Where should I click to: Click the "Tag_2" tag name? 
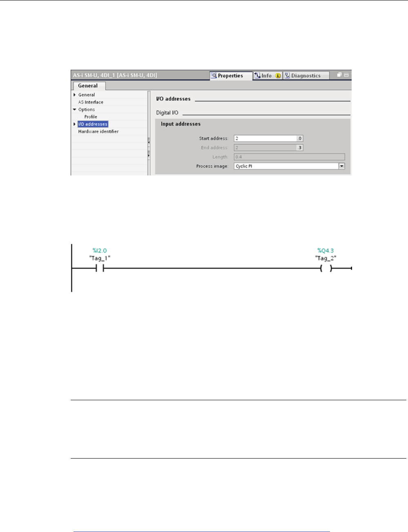point(326,258)
